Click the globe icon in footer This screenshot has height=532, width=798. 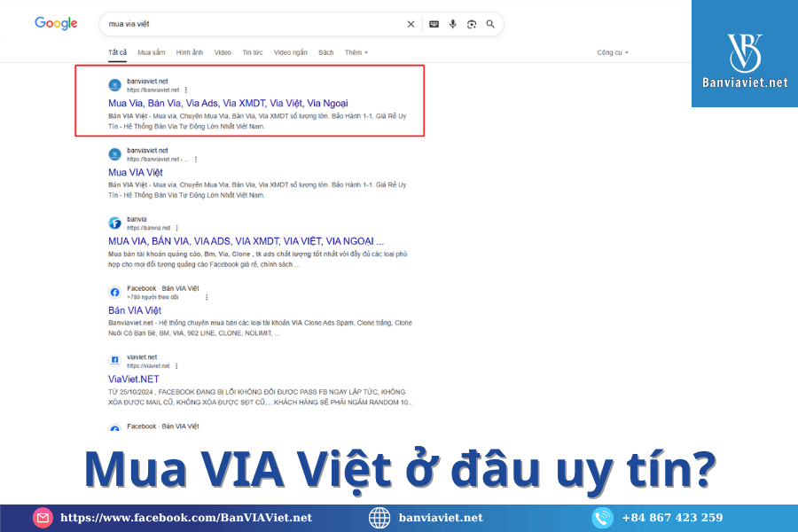pos(379,518)
